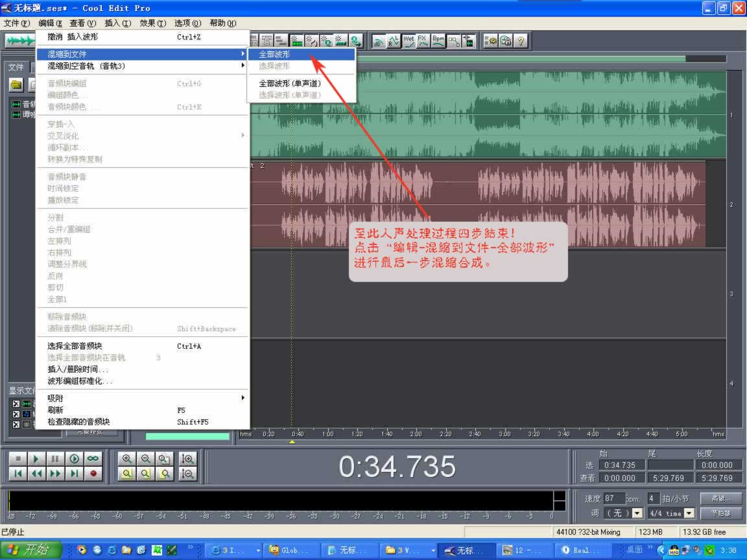Toggle the MIDI files show checkbox

[x=16, y=414]
